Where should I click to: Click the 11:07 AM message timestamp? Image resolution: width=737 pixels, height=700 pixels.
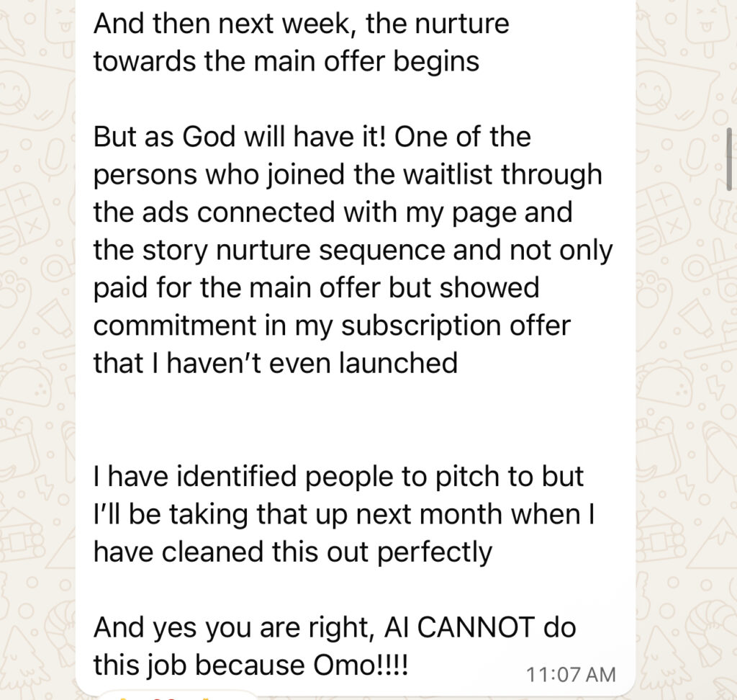coord(571,675)
